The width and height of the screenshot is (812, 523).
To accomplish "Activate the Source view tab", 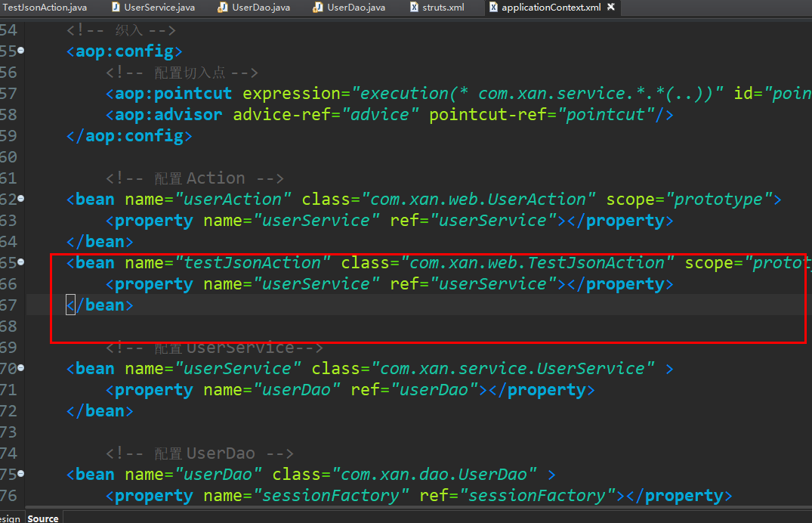I will point(42,518).
